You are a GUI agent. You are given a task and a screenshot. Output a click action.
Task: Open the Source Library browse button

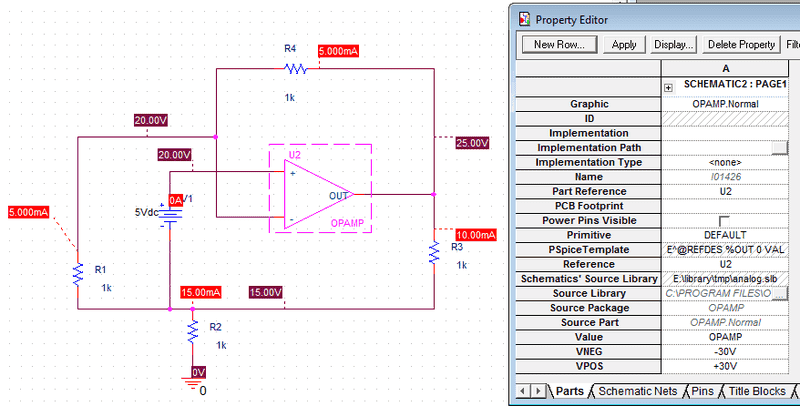(x=779, y=293)
